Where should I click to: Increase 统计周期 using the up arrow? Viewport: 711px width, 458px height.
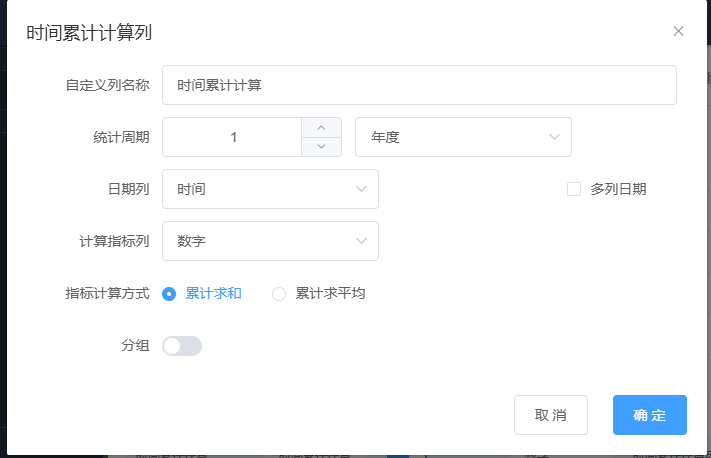321,128
